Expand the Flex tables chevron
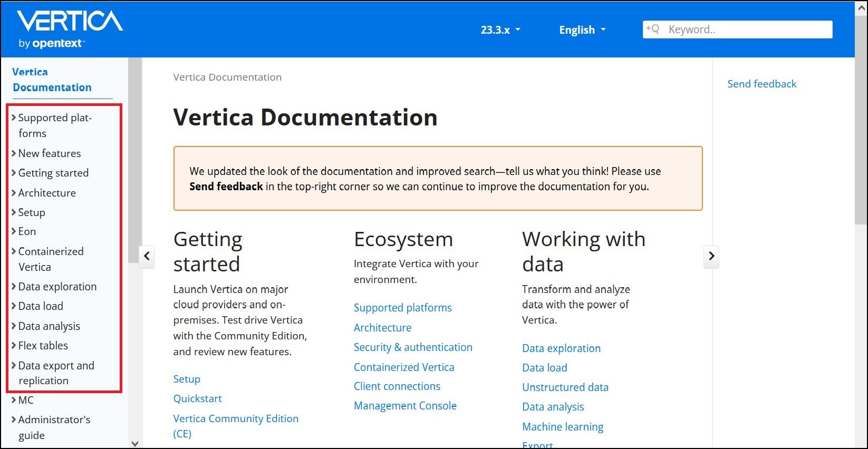868x449 pixels. click(x=14, y=346)
